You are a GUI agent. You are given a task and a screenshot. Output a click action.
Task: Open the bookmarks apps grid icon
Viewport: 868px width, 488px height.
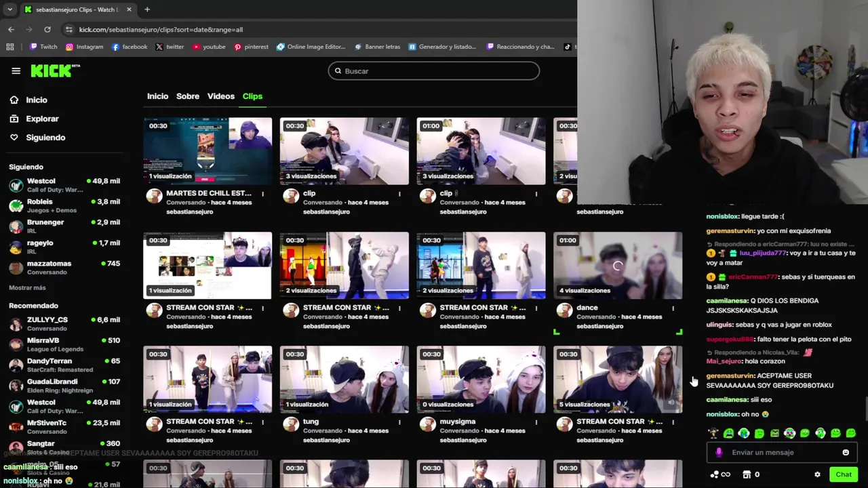(x=10, y=47)
